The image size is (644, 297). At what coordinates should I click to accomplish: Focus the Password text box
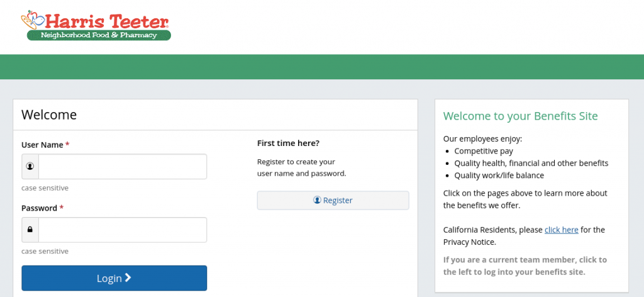(123, 230)
